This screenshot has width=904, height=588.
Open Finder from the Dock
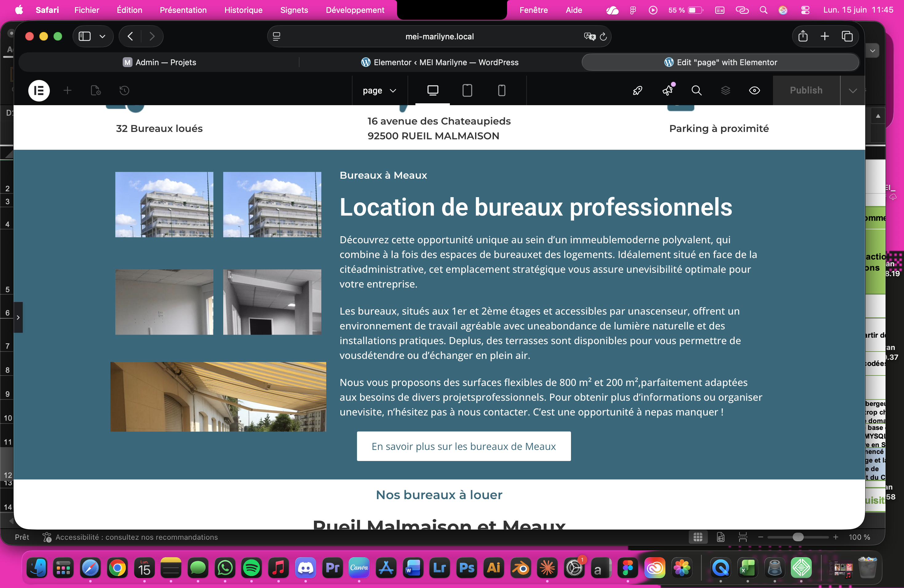[x=37, y=568]
